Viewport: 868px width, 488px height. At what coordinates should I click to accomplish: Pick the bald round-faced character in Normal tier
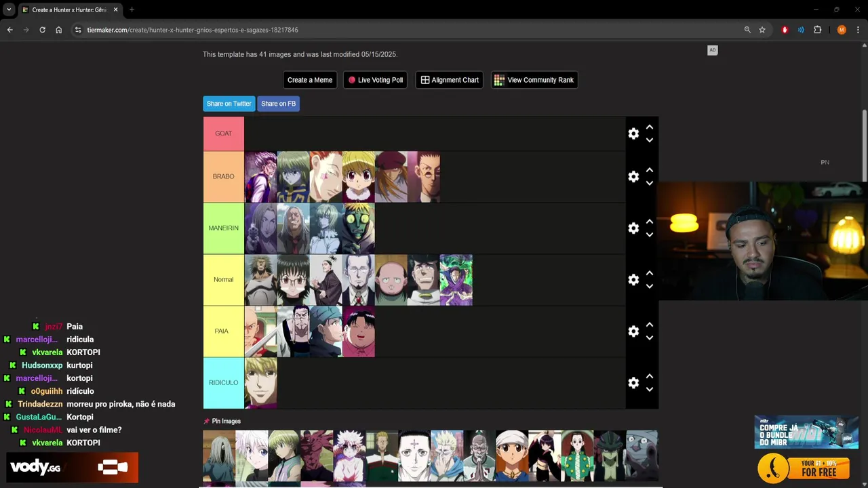[391, 280]
